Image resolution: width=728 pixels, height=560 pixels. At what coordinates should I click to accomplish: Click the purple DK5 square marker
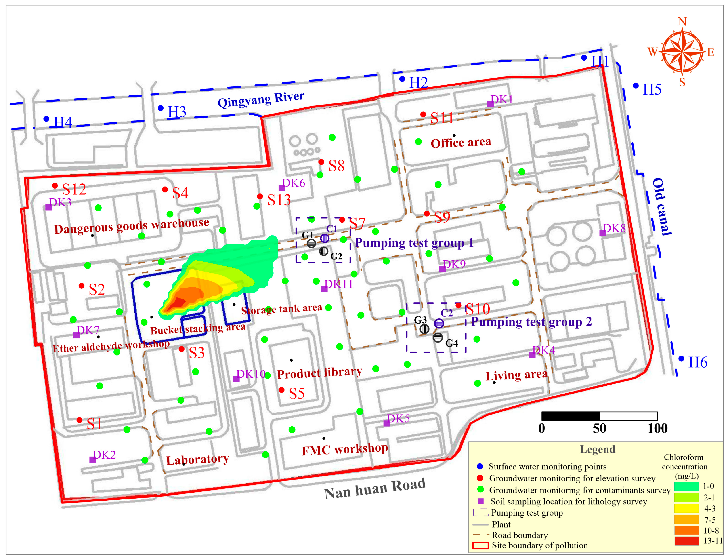coord(386,423)
